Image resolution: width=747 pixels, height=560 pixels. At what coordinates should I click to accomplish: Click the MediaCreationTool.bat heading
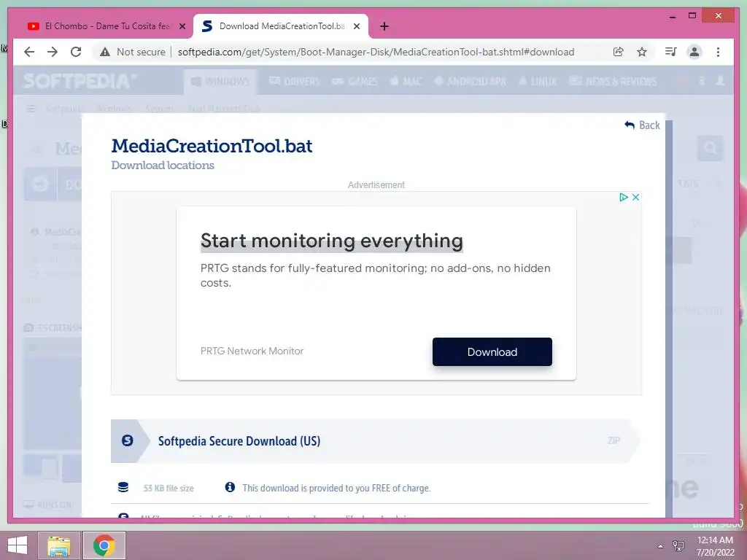coord(212,146)
